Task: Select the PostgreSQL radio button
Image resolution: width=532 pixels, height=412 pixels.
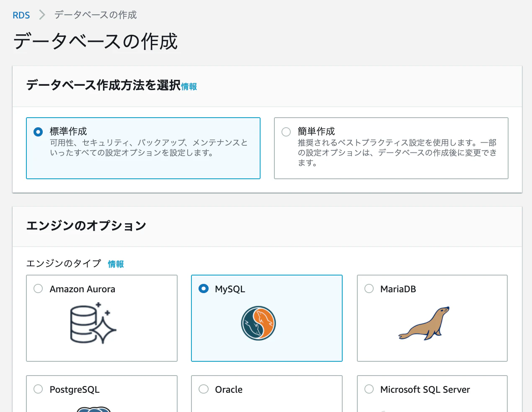Action: coord(38,389)
